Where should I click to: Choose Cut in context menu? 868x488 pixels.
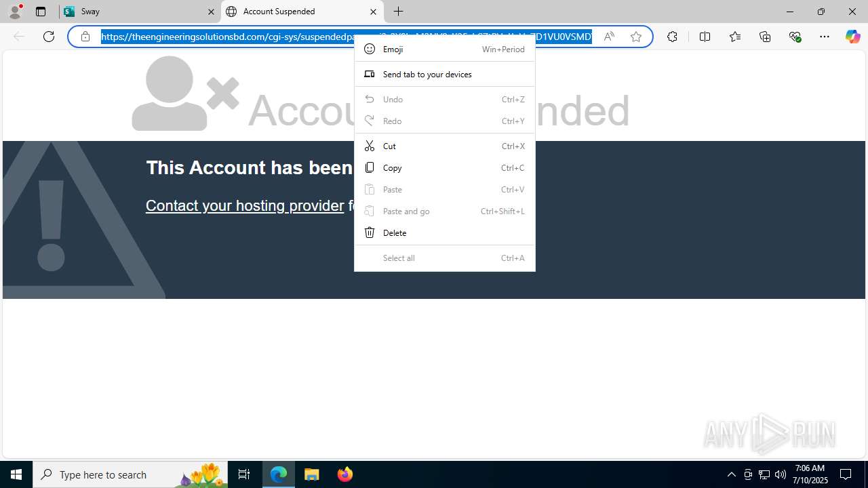pyautogui.click(x=445, y=146)
